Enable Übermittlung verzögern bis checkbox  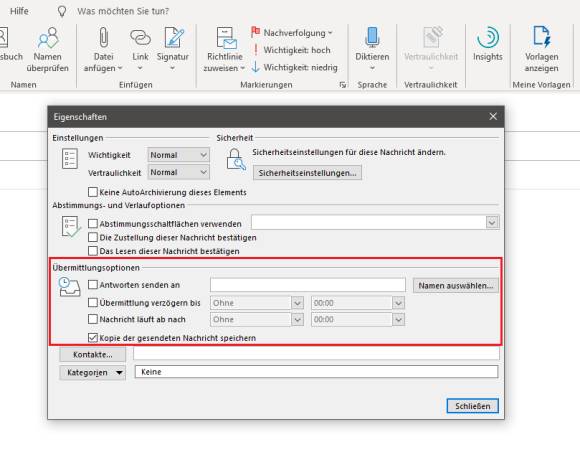(x=93, y=302)
